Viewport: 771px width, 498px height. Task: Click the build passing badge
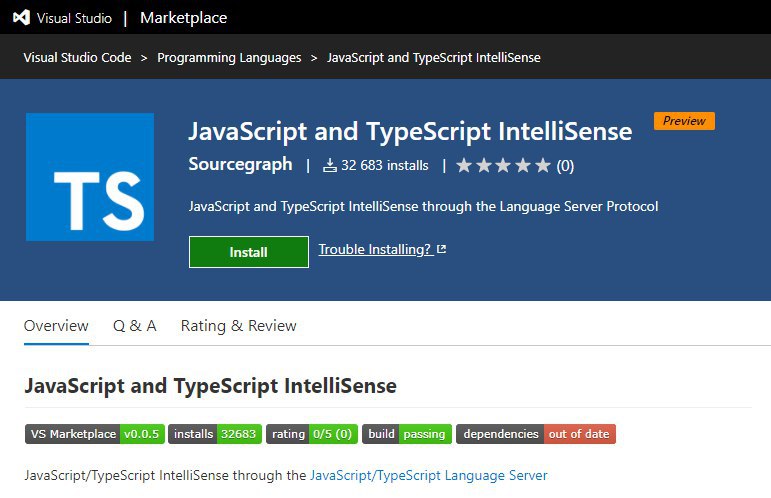pos(406,434)
